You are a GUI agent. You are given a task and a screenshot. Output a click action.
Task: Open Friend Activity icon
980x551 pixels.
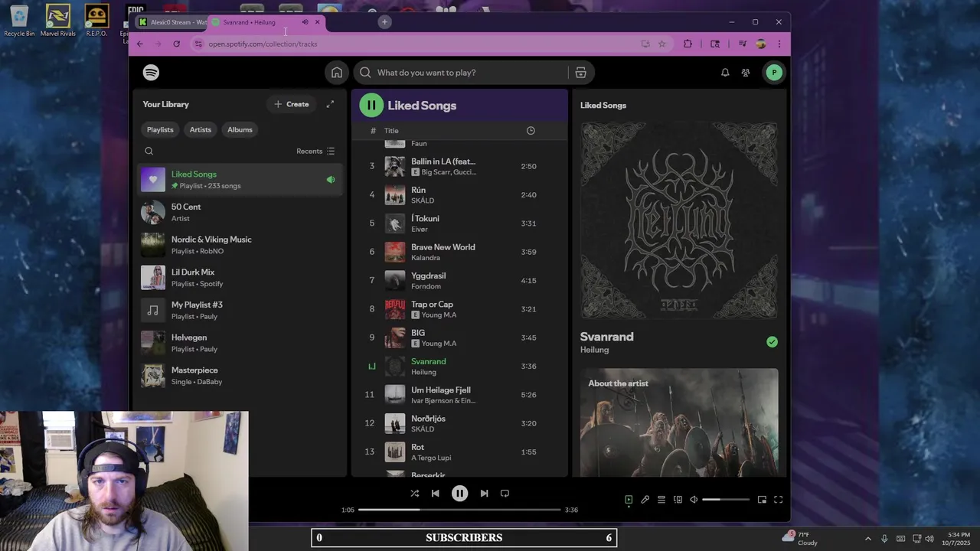coord(746,73)
